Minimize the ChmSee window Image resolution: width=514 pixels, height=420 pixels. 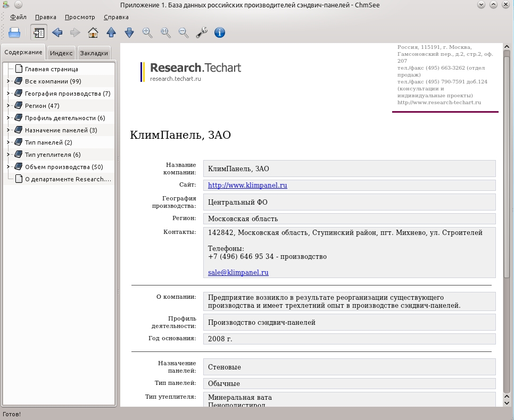[x=481, y=5]
